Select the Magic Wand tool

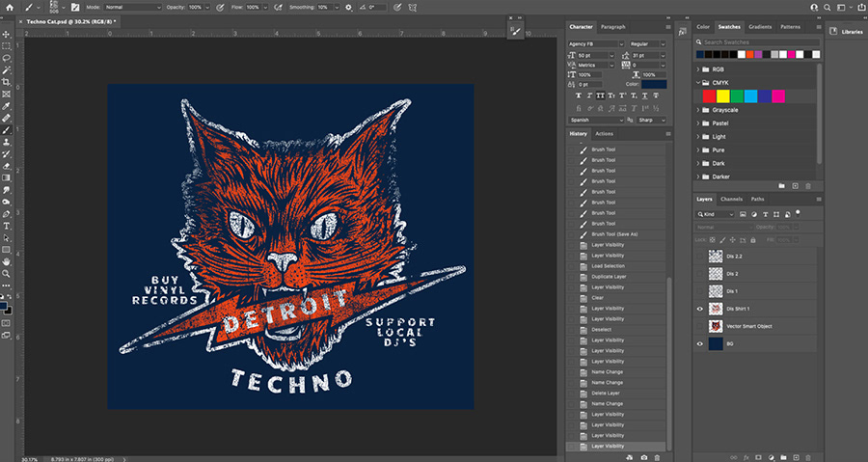[x=6, y=70]
